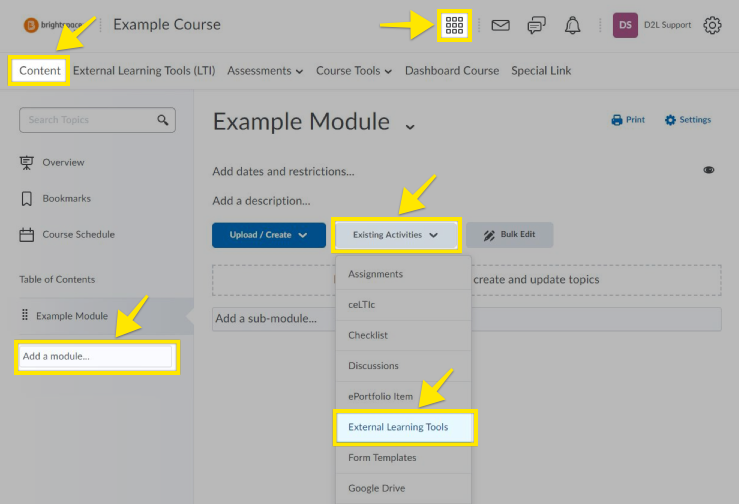Select Google Drive from the dropdown menu

[x=403, y=488]
